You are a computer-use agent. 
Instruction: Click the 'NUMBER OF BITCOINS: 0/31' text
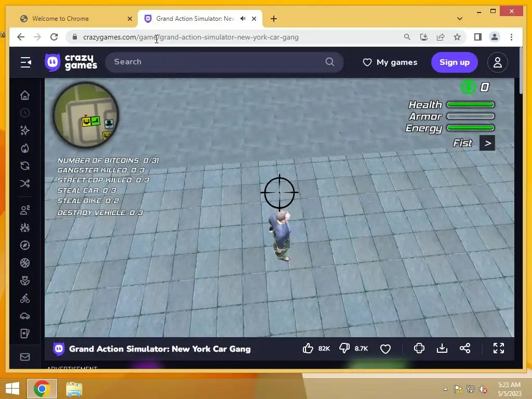[108, 161]
